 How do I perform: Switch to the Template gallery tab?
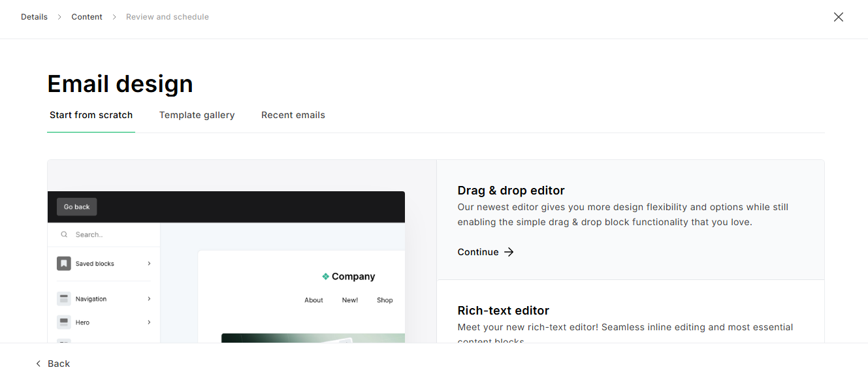(x=197, y=115)
